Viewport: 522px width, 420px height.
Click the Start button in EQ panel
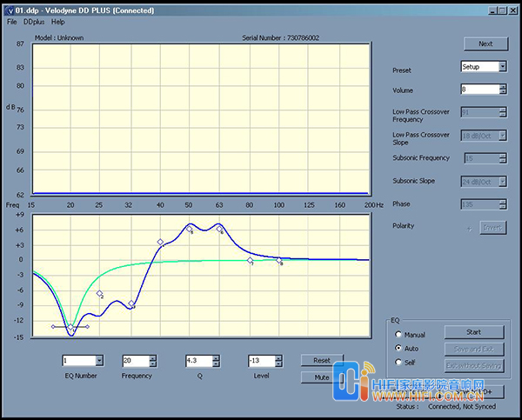click(x=474, y=332)
